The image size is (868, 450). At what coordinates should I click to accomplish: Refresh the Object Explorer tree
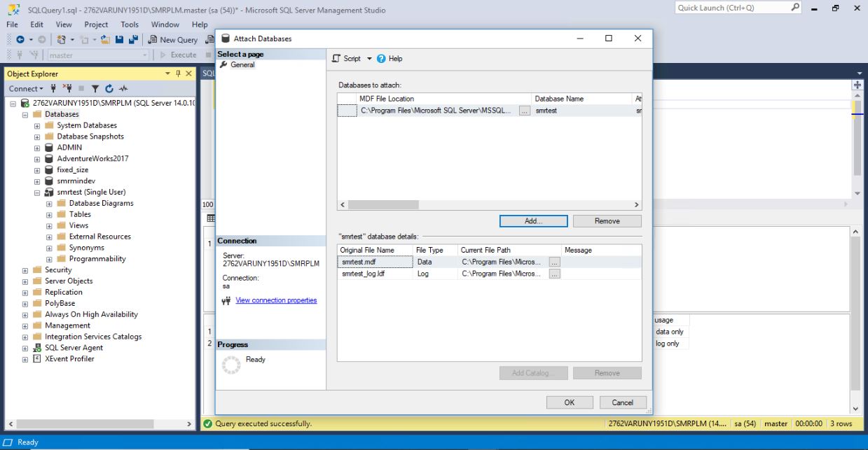tap(109, 89)
